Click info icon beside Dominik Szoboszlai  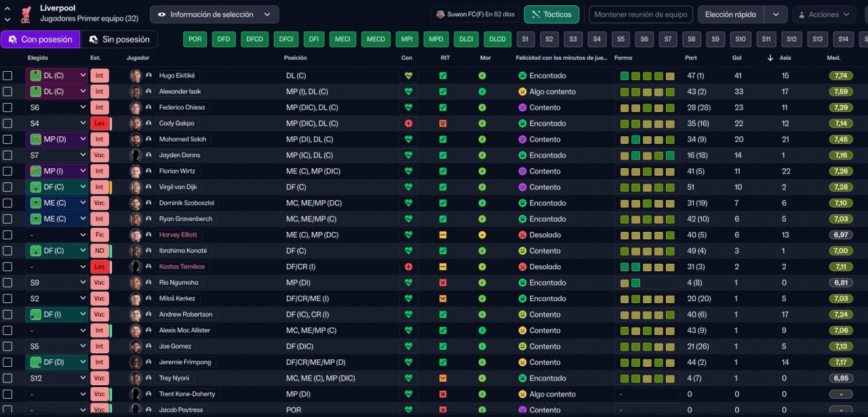click(149, 203)
